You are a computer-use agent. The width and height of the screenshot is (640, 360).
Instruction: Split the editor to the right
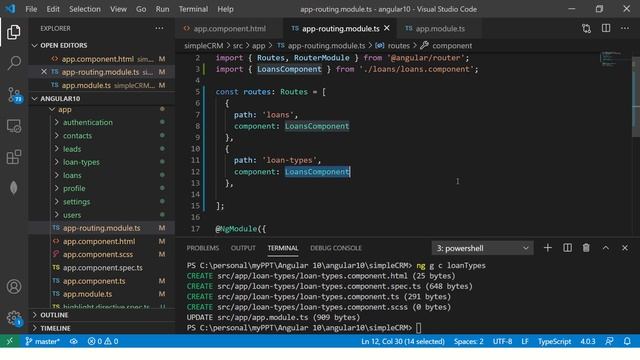(x=606, y=28)
